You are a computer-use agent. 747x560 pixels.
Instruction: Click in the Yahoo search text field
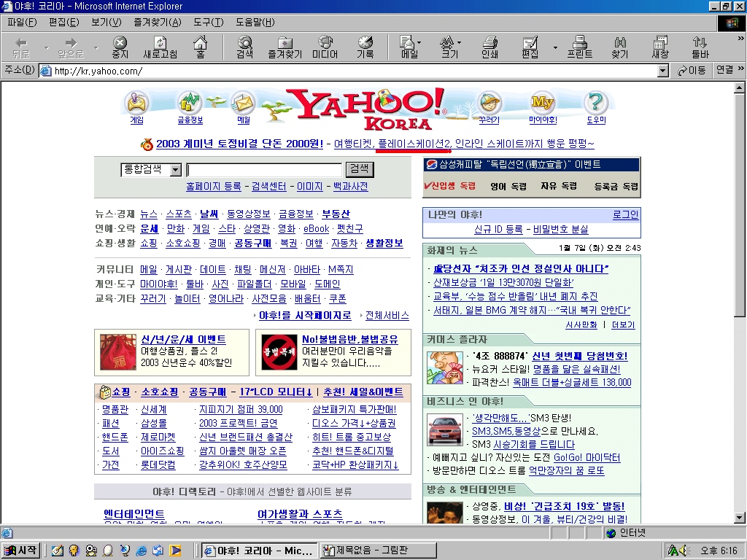(264, 170)
